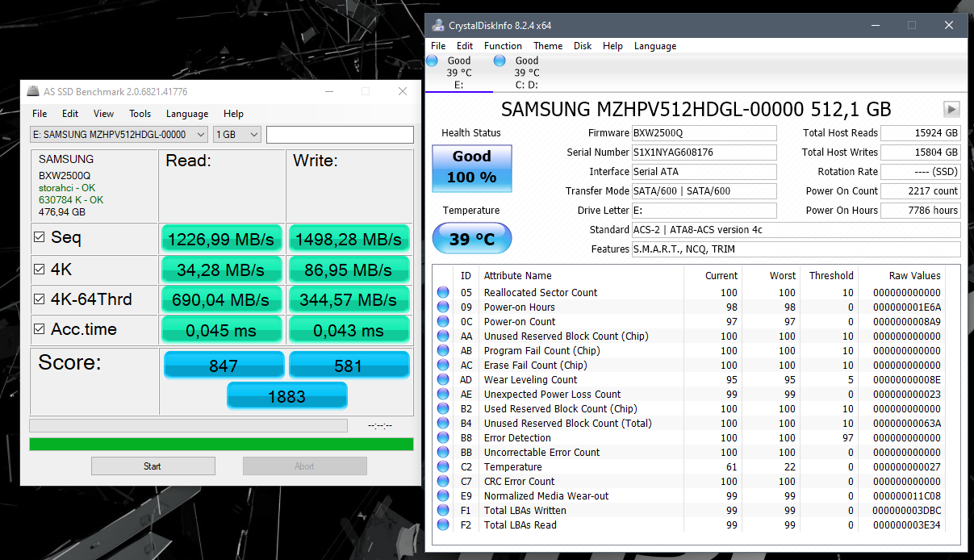This screenshot has width=974, height=560.
Task: Click status orb for Uncorrectable Error Count
Action: point(443,452)
